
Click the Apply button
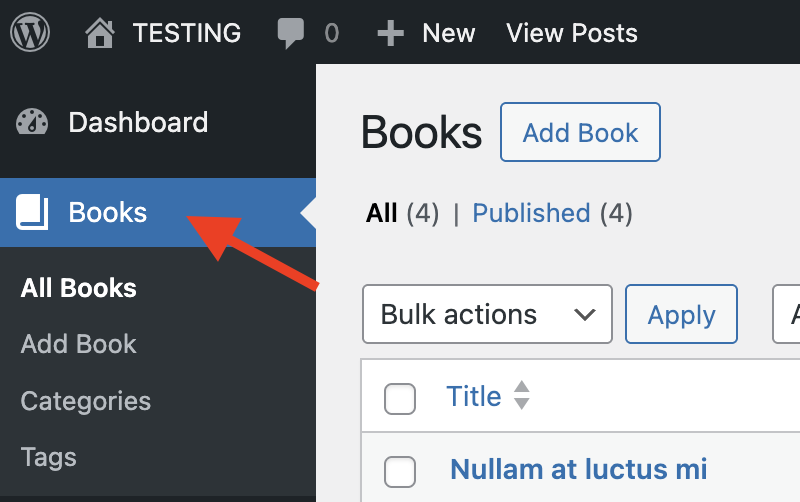pos(681,315)
